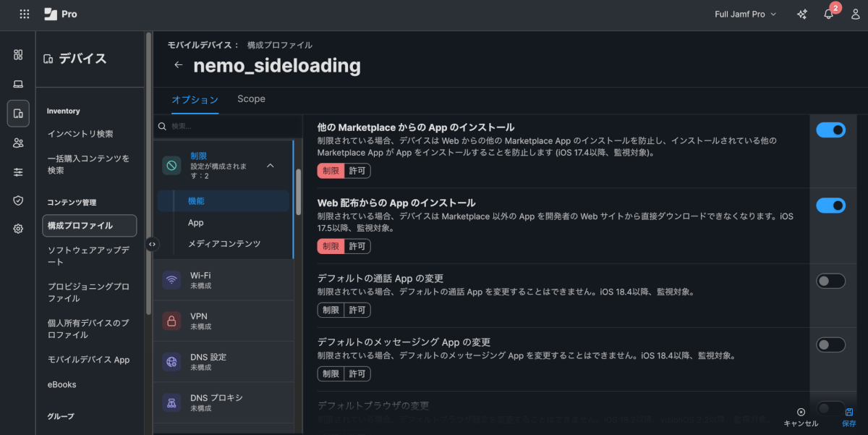Open 構成プロファイル in sidebar
The height and width of the screenshot is (435, 868).
point(90,226)
